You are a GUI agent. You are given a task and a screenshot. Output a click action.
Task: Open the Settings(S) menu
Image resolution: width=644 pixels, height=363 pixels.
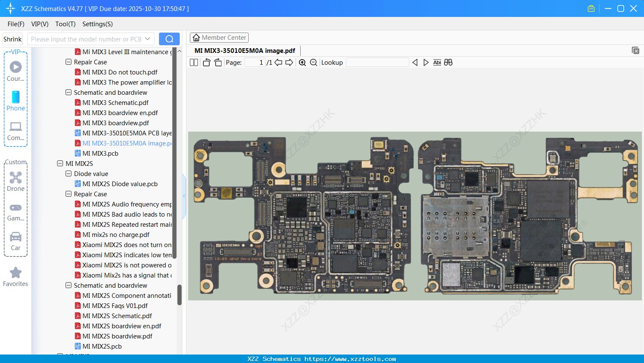[x=97, y=24]
